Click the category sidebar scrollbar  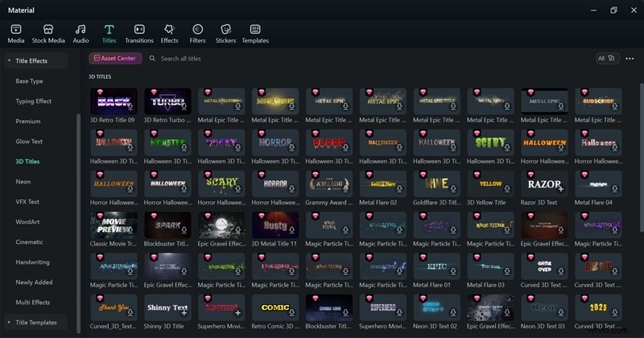[78, 224]
